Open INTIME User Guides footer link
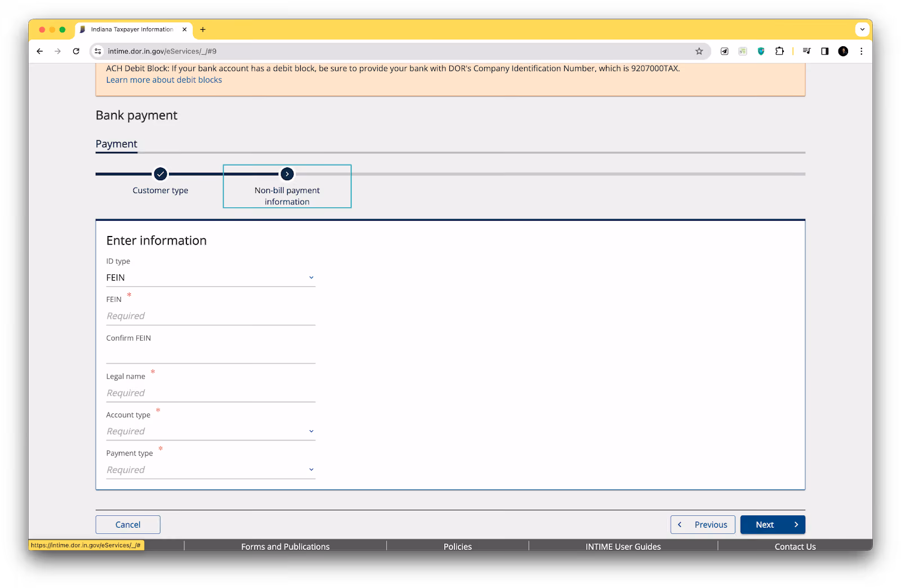The image size is (901, 588). click(x=623, y=546)
